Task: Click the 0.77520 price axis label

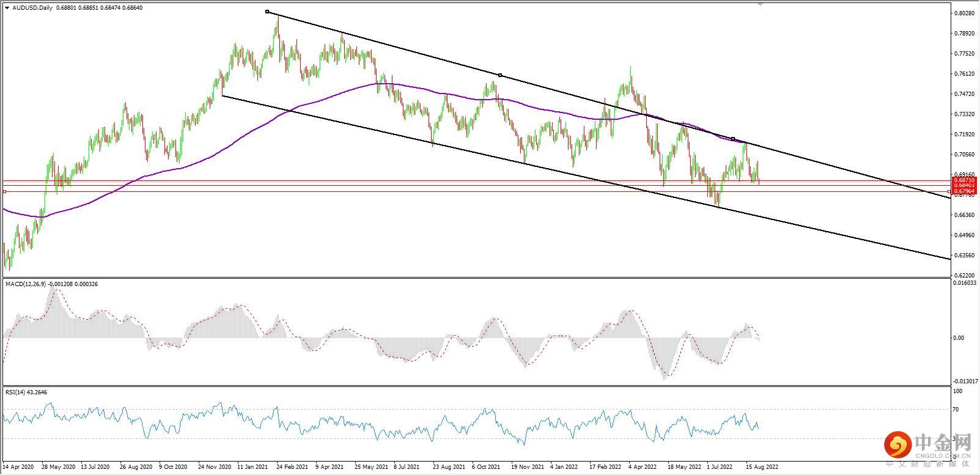Action: tap(964, 53)
